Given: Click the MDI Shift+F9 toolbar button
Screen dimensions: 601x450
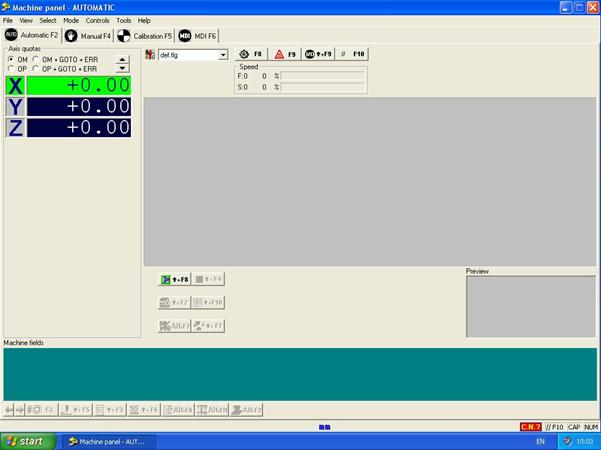Looking at the screenshot, I should tap(317, 54).
